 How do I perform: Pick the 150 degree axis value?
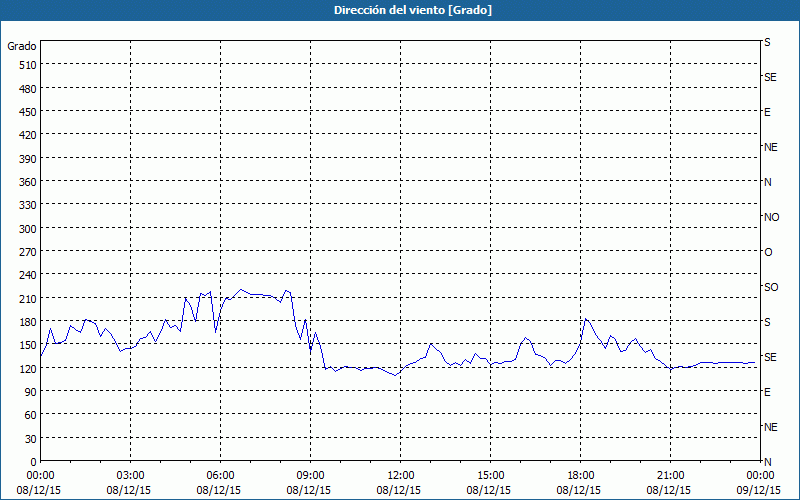(29, 345)
